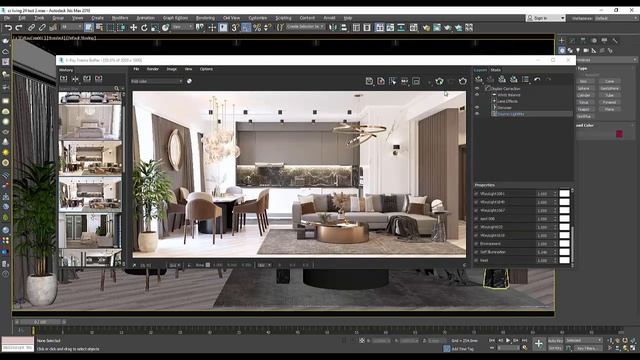Toggle visibility eye of White Balance layer
The image size is (640, 360).
(477, 95)
